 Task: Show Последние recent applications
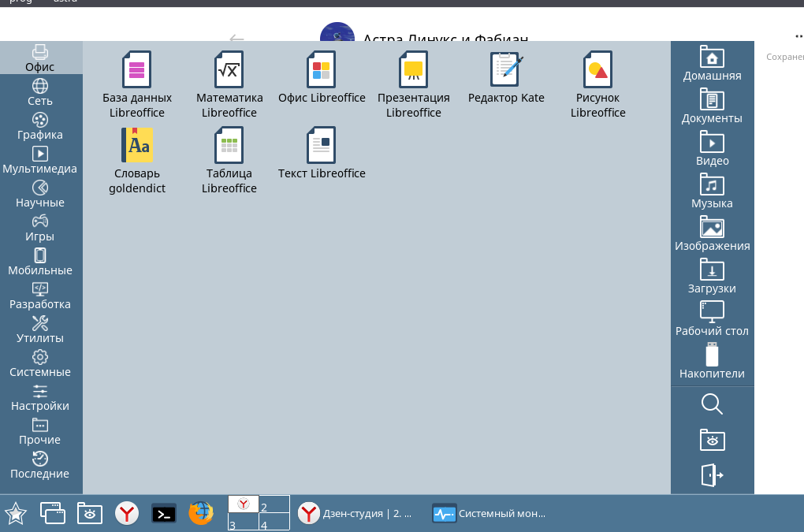click(x=40, y=464)
